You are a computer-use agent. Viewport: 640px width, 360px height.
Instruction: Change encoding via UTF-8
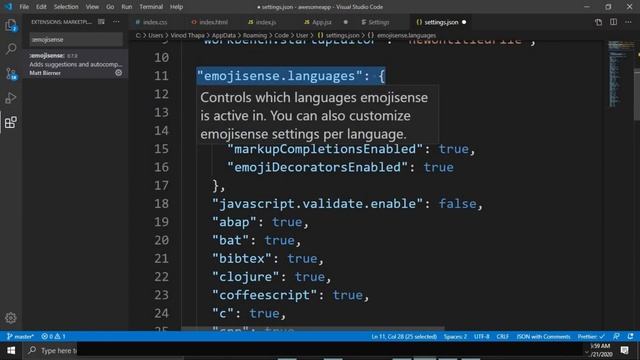click(482, 337)
